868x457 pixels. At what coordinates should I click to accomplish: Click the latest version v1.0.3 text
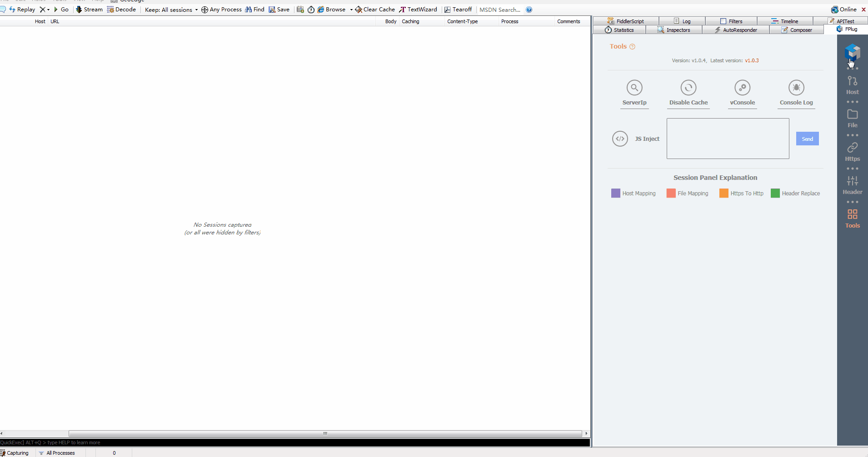(752, 60)
